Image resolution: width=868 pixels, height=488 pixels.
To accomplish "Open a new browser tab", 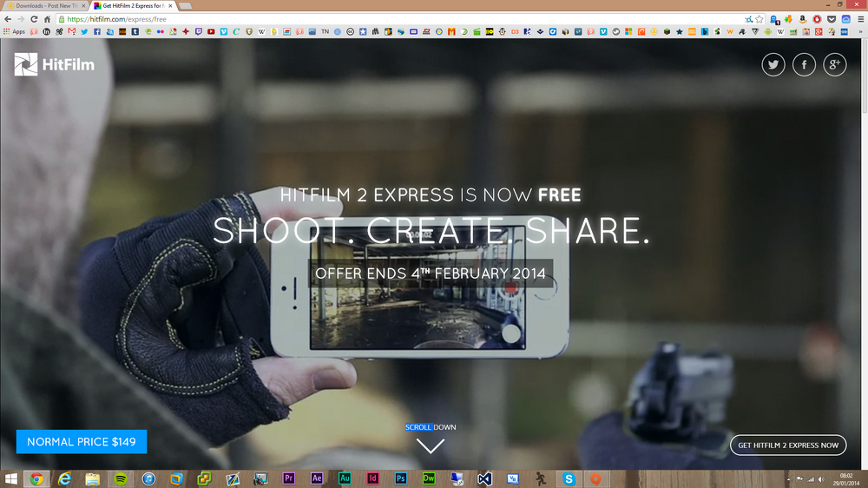I will click(x=186, y=5).
